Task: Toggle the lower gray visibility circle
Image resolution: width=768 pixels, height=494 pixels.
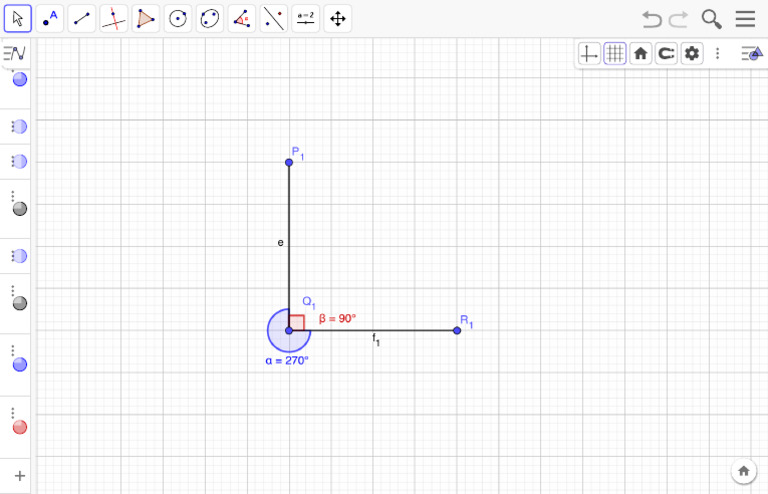Action: click(20, 303)
